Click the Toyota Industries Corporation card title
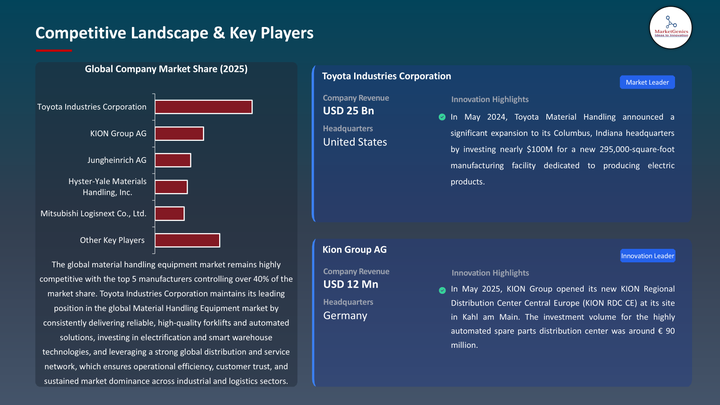Screen dimensions: 720x405 coord(387,76)
